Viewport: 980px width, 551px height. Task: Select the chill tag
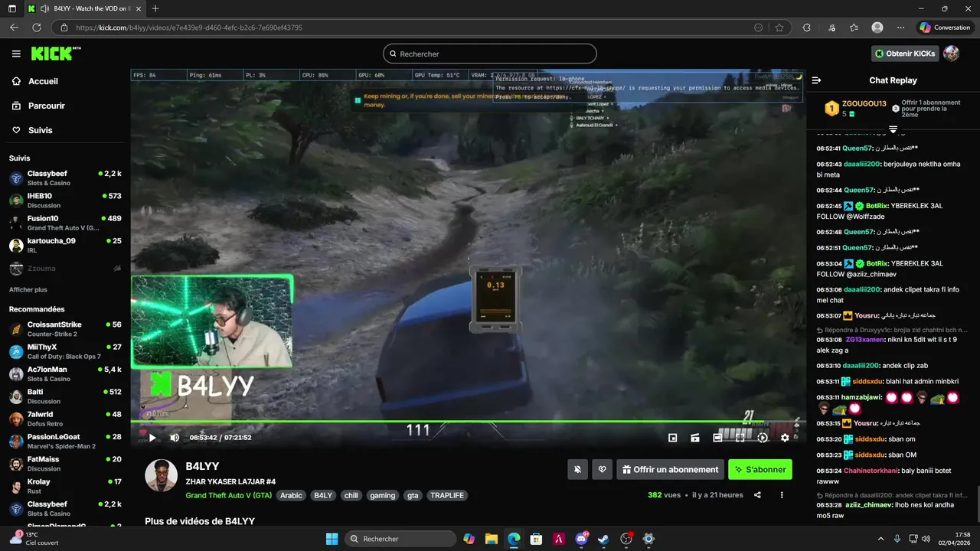pyautogui.click(x=351, y=495)
